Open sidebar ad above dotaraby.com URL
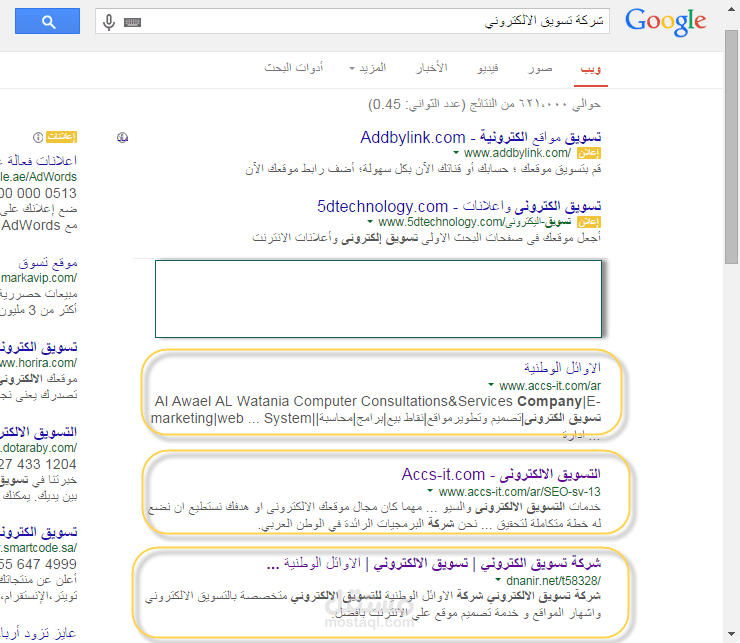Screen dimensions: 740x643 point(39,432)
